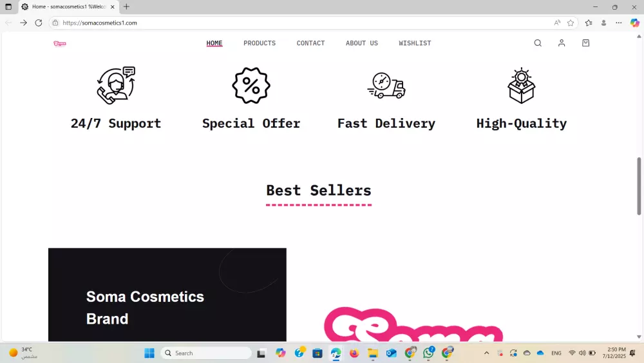Go forward in browser history
This screenshot has height=363, width=644.
coord(23,23)
